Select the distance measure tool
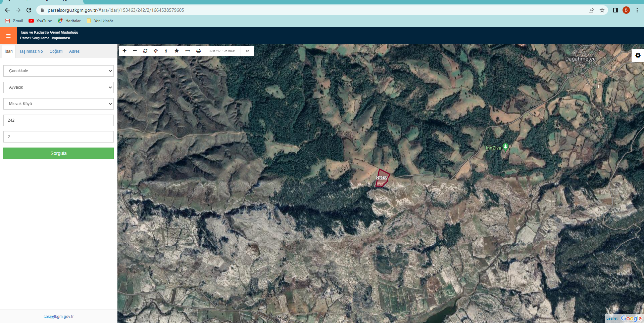 (188, 51)
